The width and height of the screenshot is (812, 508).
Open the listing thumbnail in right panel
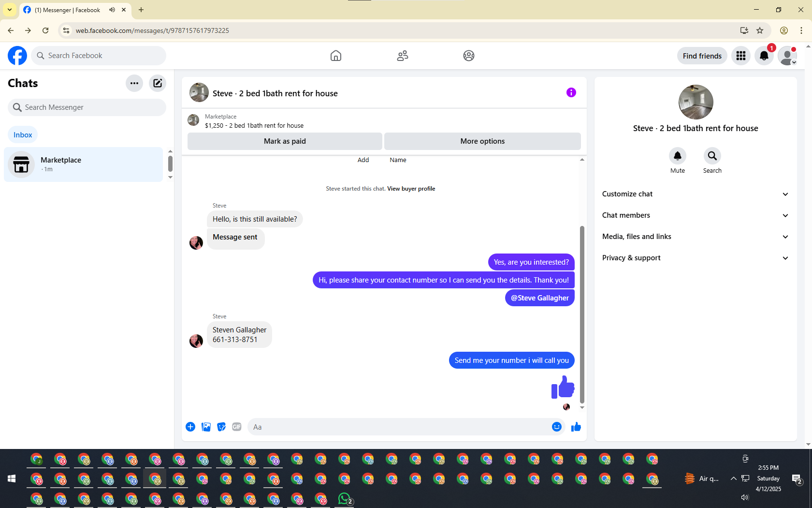[696, 102]
